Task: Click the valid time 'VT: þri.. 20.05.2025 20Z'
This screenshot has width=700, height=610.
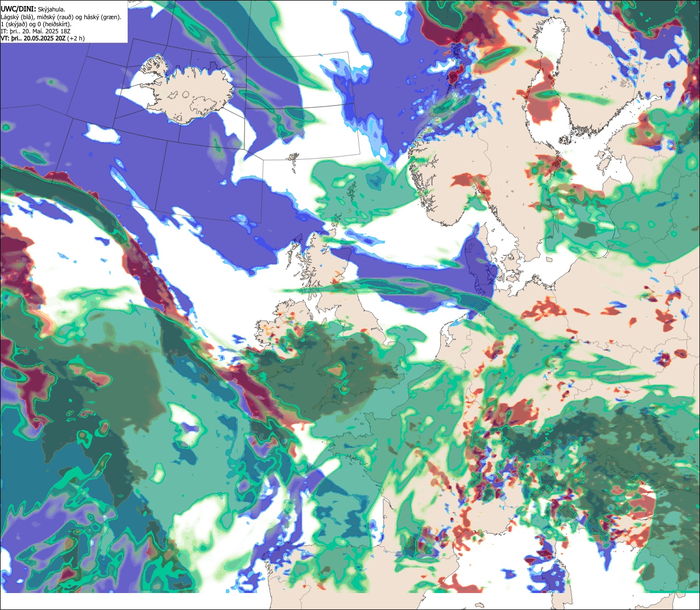Action: 33,38
